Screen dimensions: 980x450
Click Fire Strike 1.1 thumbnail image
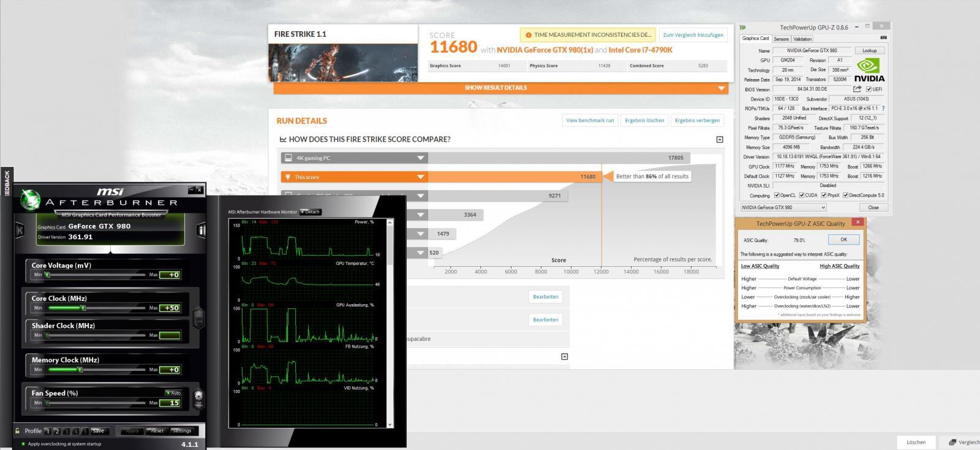pos(343,62)
